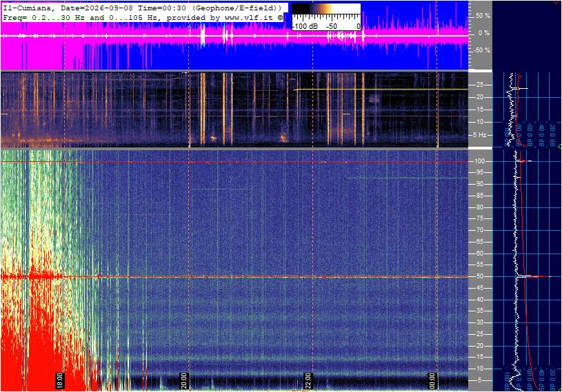Click the 30 frequency axis label

pos(479,322)
